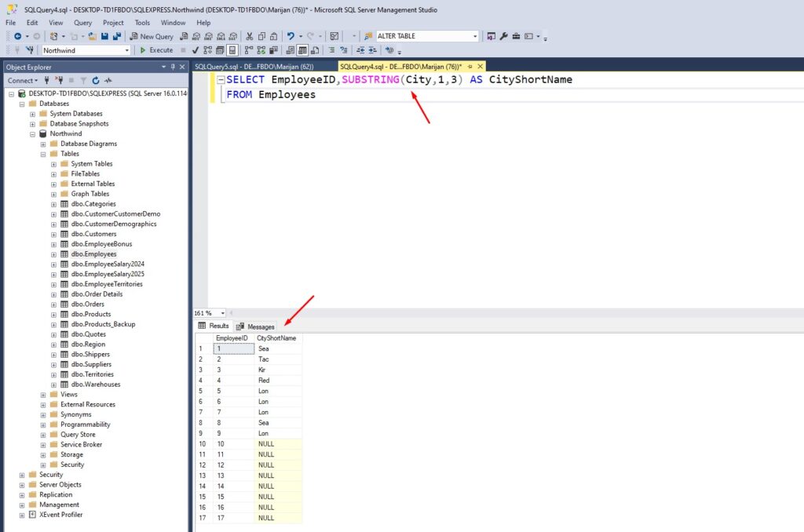This screenshot has width=804, height=532.
Task: Open the Edit menu
Action: pos(32,23)
